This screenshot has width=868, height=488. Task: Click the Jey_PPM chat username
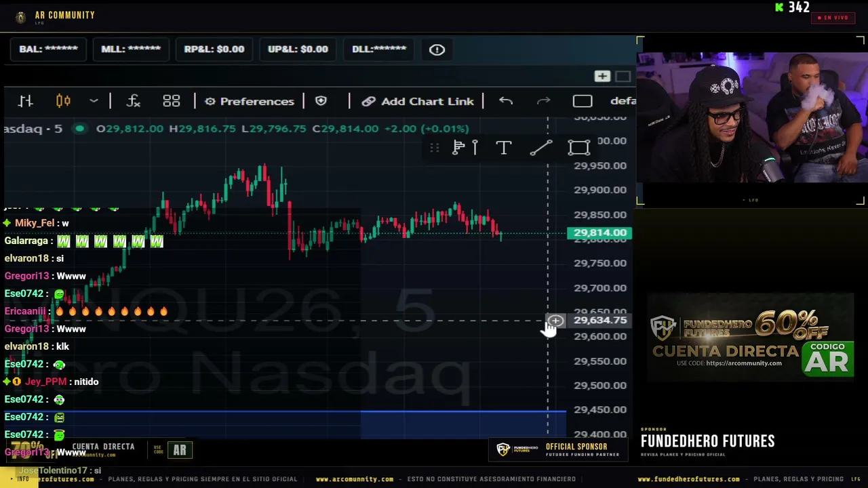pos(45,382)
